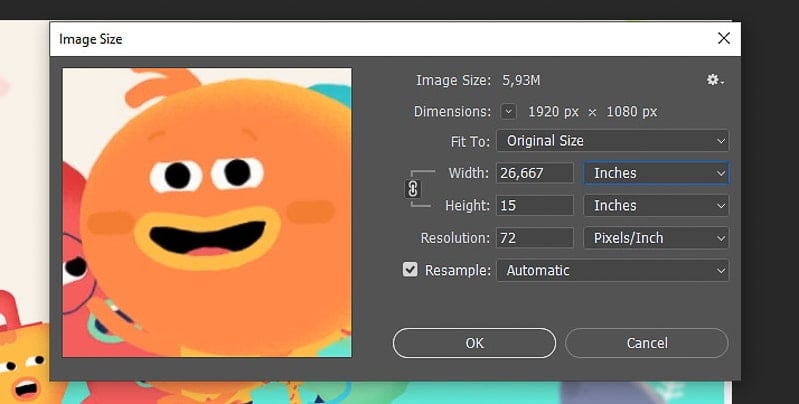The width and height of the screenshot is (799, 404).
Task: Expand the Fit To Original Size dropdown
Action: 612,141
